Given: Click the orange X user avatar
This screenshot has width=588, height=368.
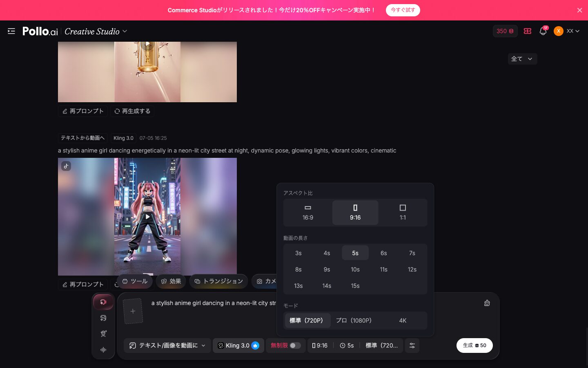Looking at the screenshot, I should tap(558, 31).
